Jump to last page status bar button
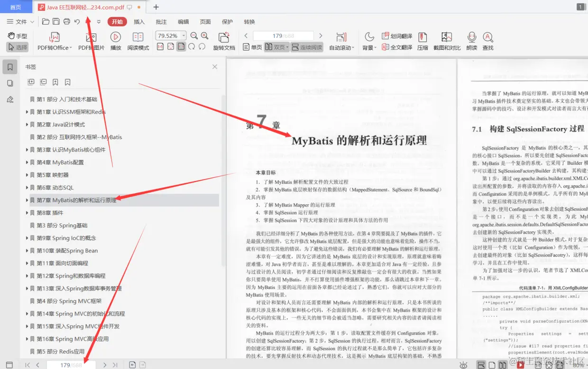Screen dimensions: 588x369 pos(115,365)
